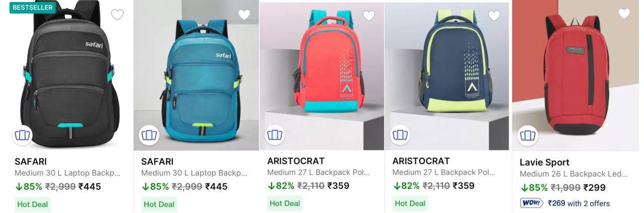This screenshot has height=213, width=644.
Task: View similar products for blue Safari backpack
Action: (149, 135)
